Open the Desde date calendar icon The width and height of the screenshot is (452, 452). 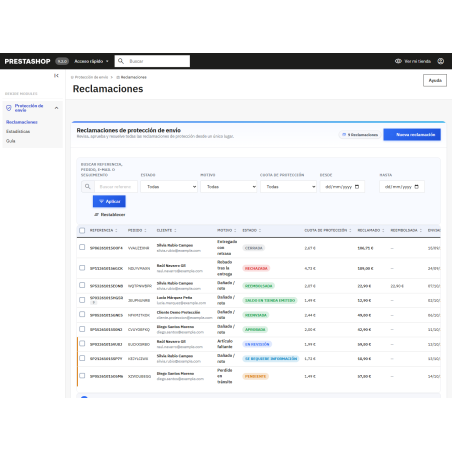click(357, 187)
